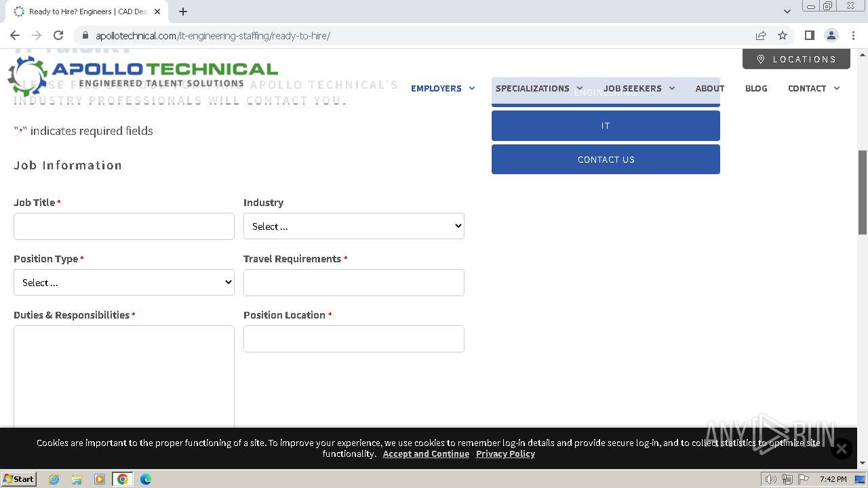Click the address bar URL
The image size is (868, 488).
tap(213, 35)
